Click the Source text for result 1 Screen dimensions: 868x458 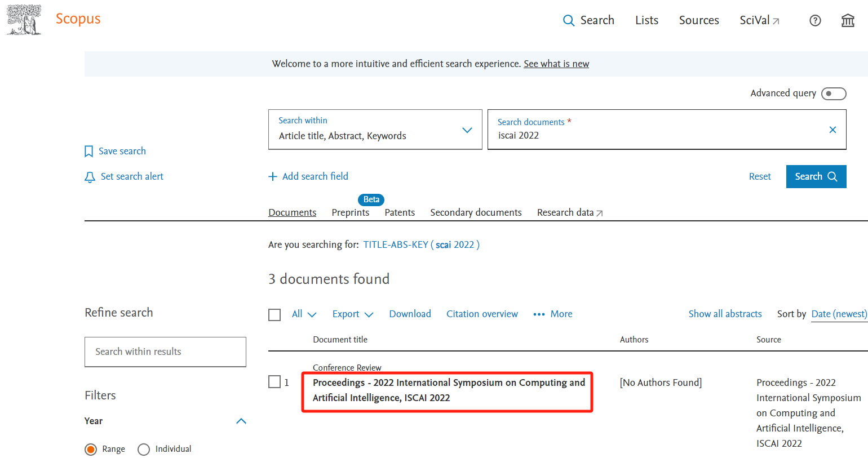[809, 413]
